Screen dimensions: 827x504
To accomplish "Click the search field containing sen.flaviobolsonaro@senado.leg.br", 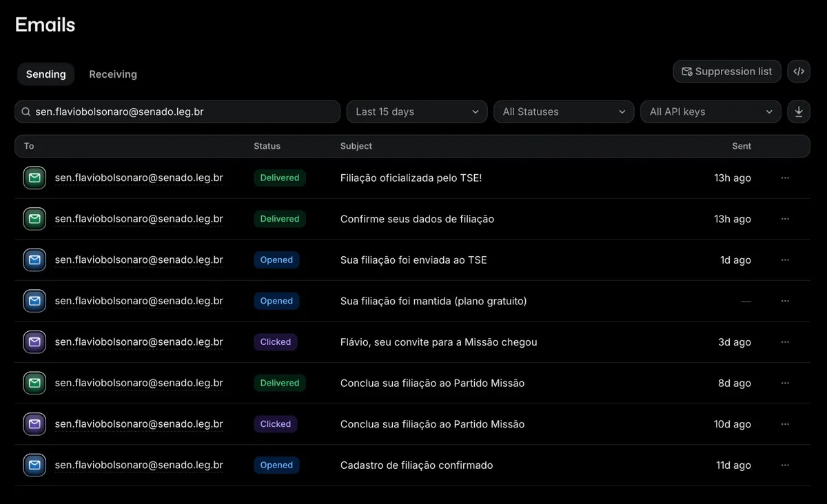I will click(x=178, y=112).
